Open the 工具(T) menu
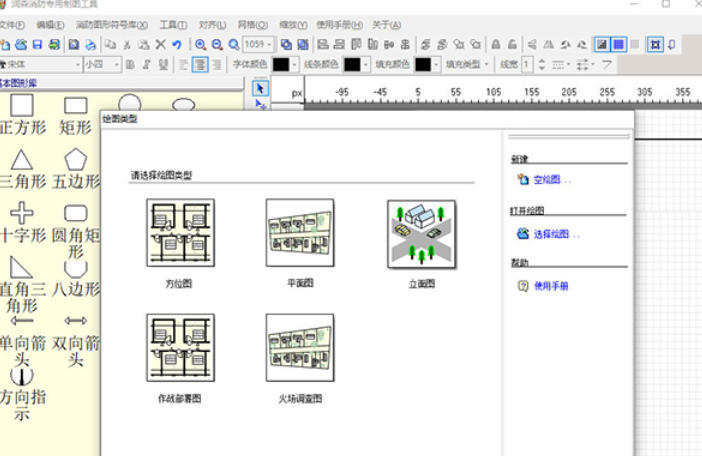This screenshot has width=702, height=456. 173,24
